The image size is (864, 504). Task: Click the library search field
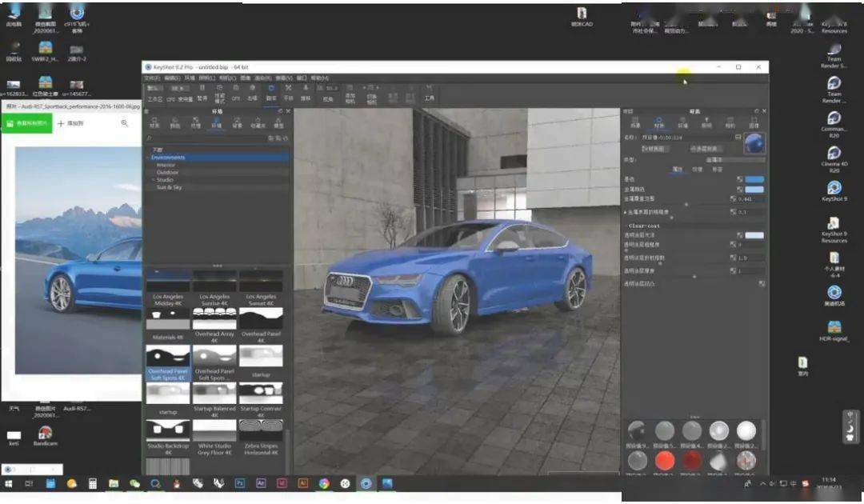[x=206, y=138]
